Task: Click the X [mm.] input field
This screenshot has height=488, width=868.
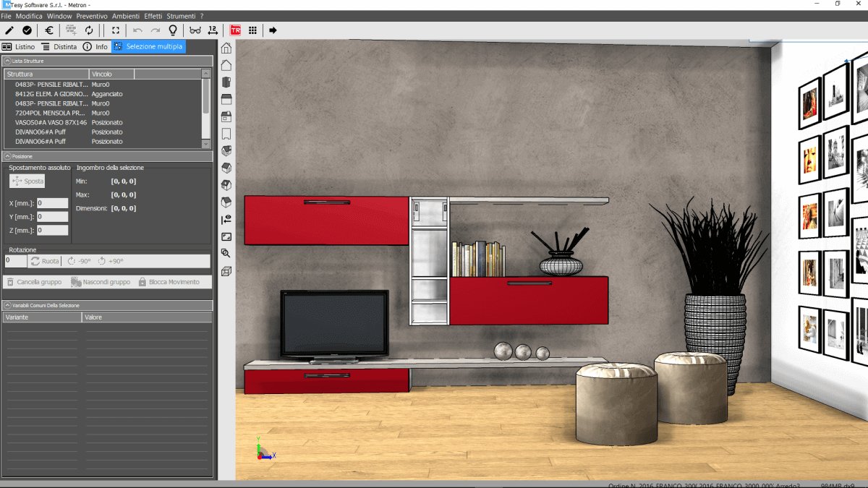Action: click(52, 204)
